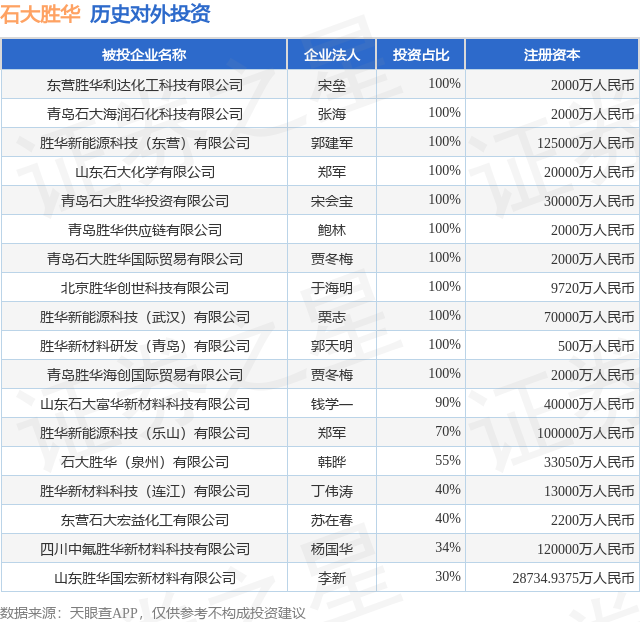Screen dimensions: 640x622
Task: Click 青岛石大胜华国际贸易有限公司 cell
Action: coord(144,259)
